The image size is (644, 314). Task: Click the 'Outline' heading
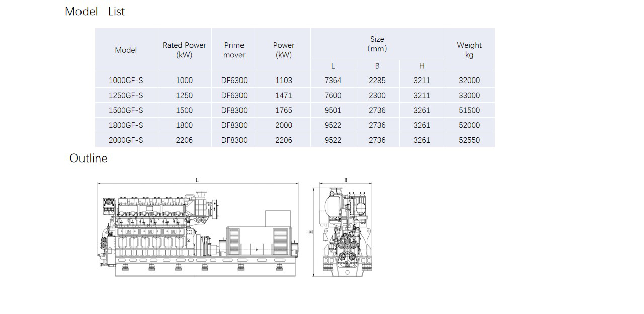click(x=89, y=158)
